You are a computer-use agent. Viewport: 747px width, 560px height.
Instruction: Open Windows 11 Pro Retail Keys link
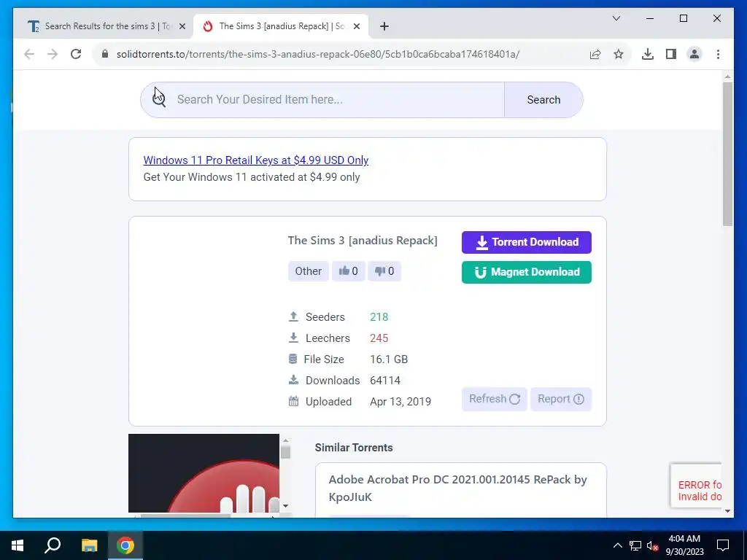(256, 160)
